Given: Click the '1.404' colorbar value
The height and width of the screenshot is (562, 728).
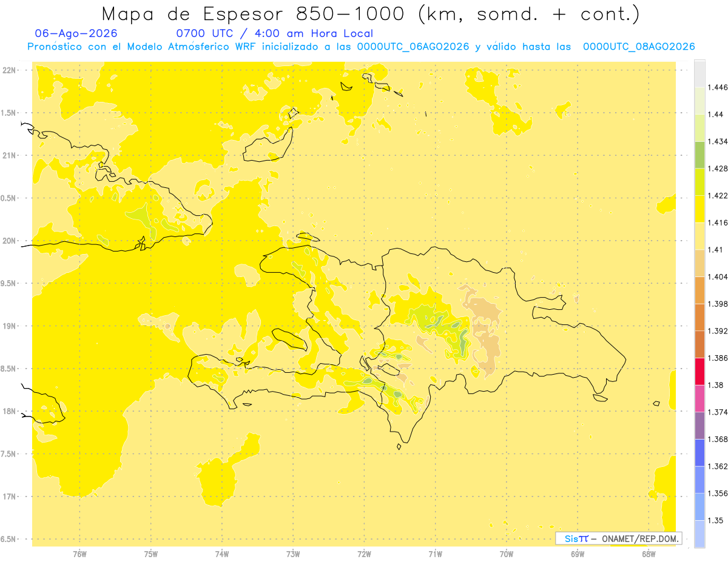Looking at the screenshot, I should coord(718,276).
